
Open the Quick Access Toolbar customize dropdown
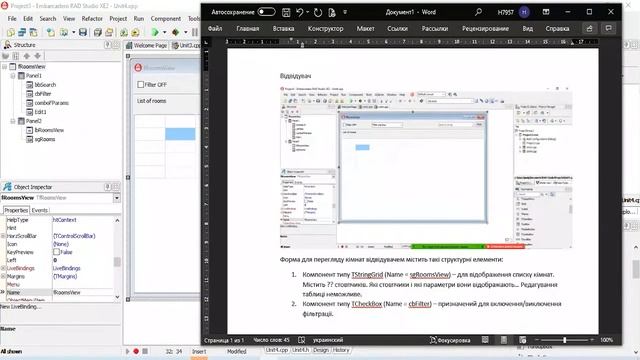345,12
